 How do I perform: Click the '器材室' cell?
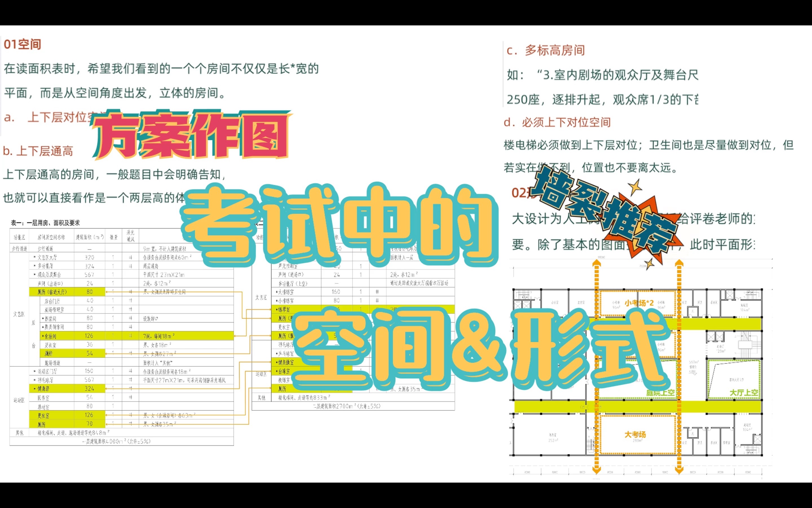[x=44, y=406]
